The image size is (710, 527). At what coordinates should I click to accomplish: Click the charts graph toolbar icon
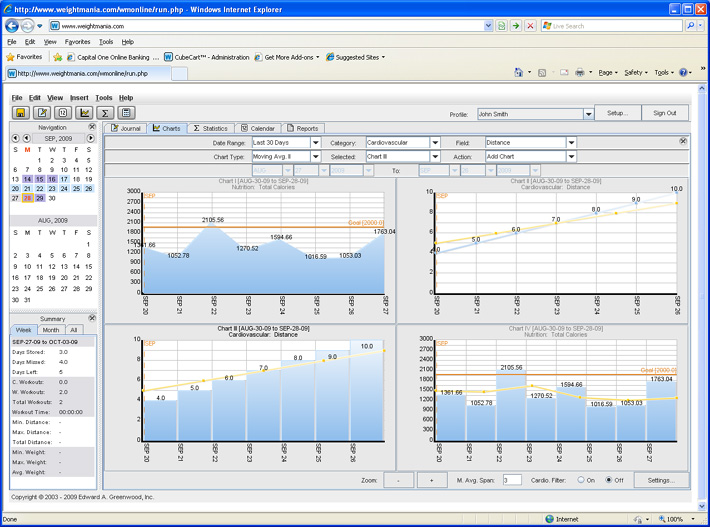[x=84, y=113]
